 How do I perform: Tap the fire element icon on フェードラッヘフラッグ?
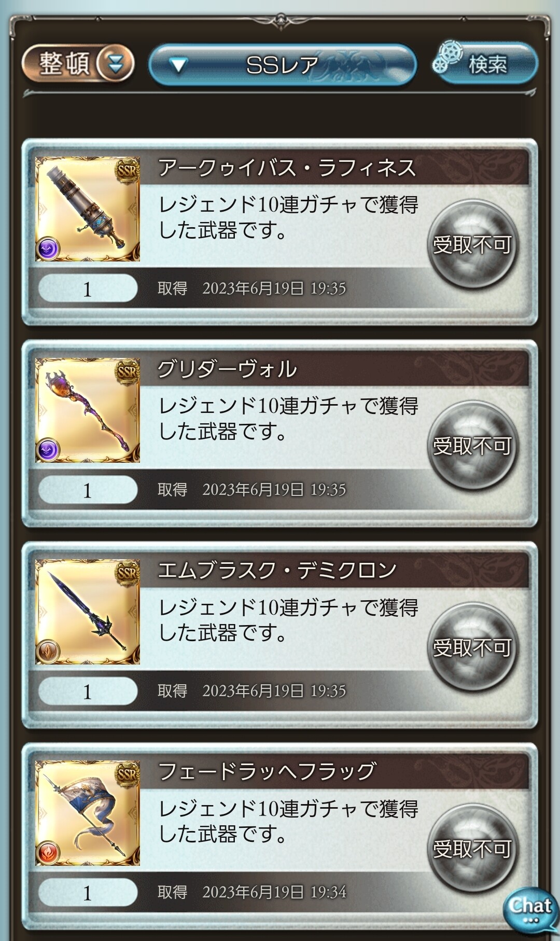(x=48, y=852)
